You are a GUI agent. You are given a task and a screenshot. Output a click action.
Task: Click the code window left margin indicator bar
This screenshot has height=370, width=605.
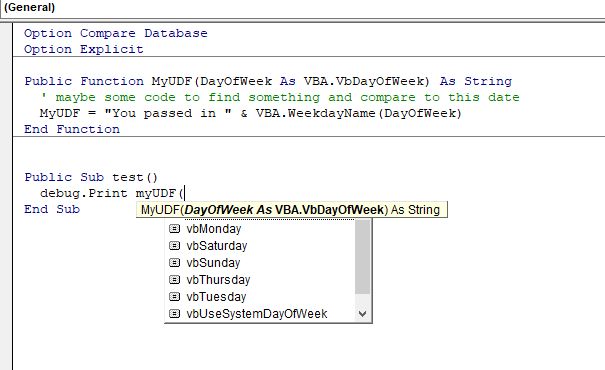pos(6,196)
